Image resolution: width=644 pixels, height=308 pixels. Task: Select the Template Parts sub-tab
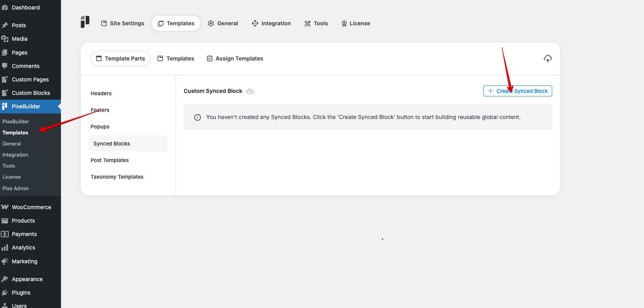pos(120,59)
